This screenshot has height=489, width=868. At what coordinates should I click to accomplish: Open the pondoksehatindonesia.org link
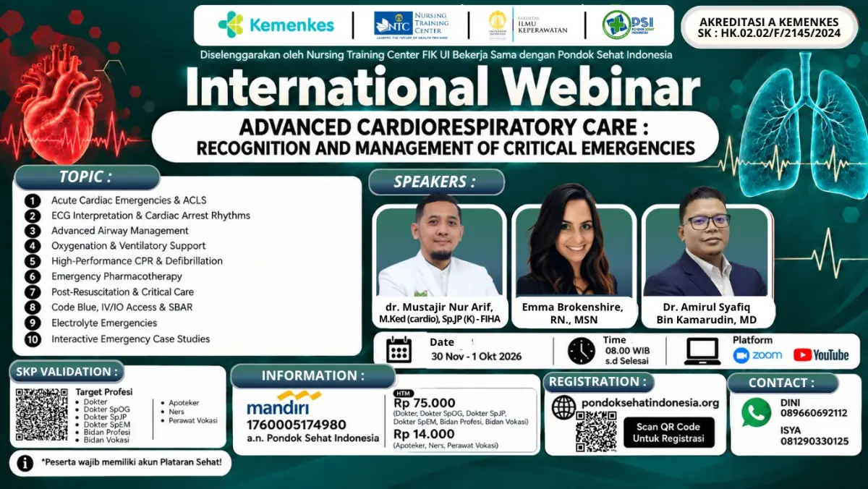650,403
